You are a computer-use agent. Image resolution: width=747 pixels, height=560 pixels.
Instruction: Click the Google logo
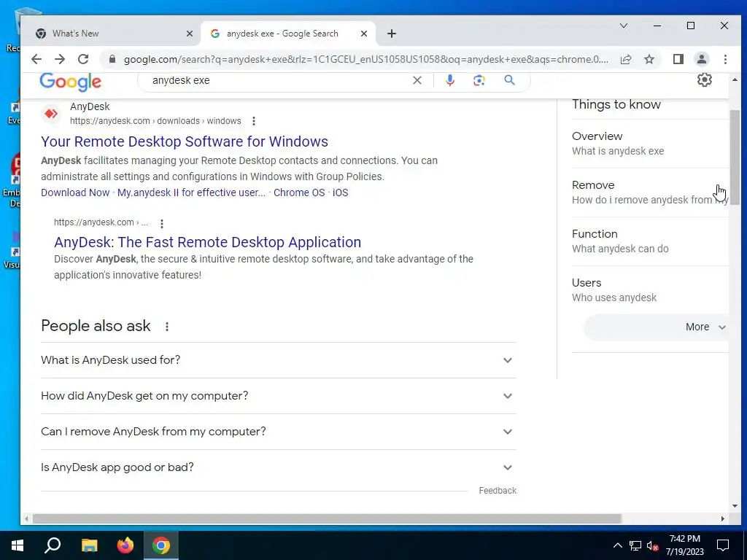point(71,82)
